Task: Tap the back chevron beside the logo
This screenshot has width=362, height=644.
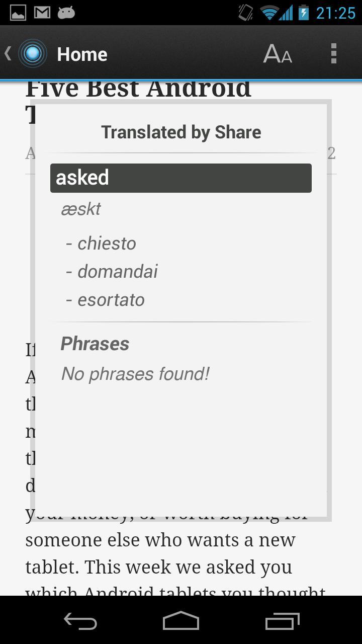Action: pyautogui.click(x=8, y=53)
